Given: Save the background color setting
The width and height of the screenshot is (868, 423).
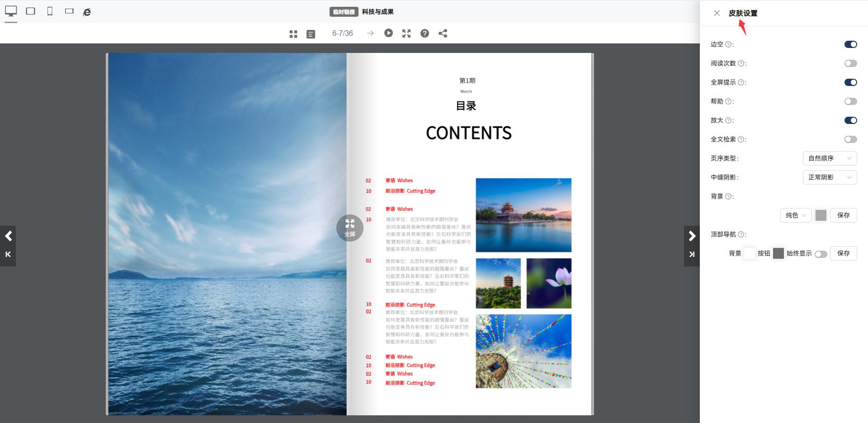Looking at the screenshot, I should point(843,215).
